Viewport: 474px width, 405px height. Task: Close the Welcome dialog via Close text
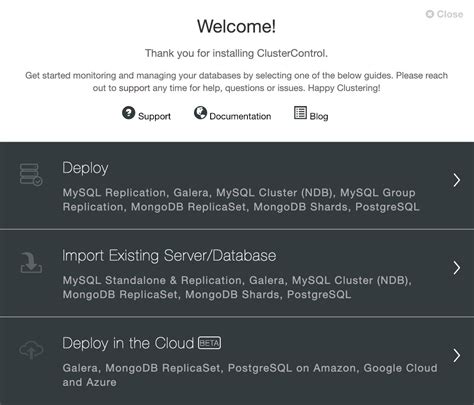[x=450, y=14]
